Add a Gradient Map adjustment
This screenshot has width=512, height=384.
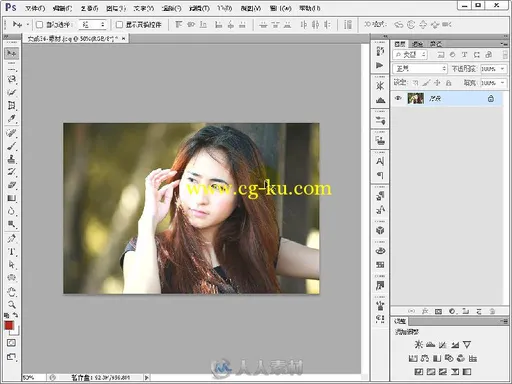click(x=467, y=372)
